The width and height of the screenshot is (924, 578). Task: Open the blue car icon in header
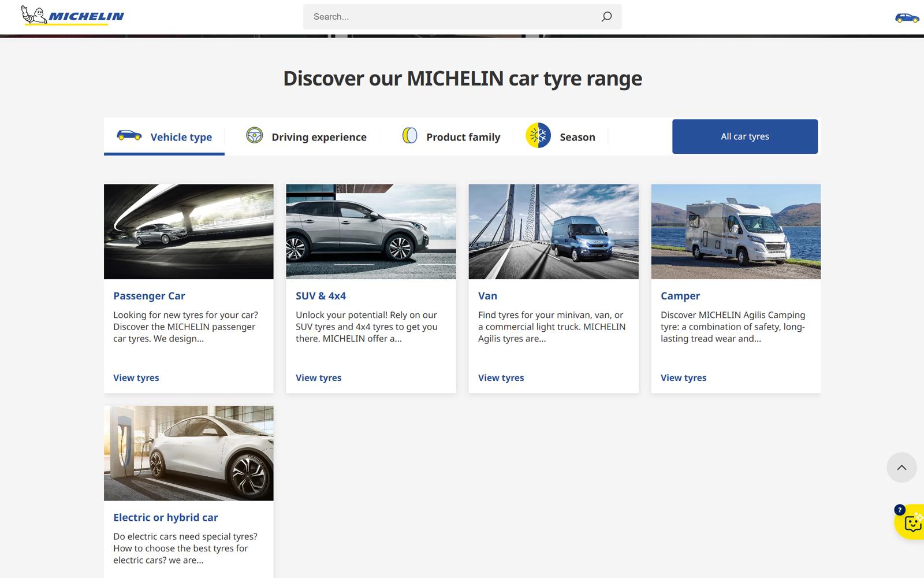click(907, 18)
